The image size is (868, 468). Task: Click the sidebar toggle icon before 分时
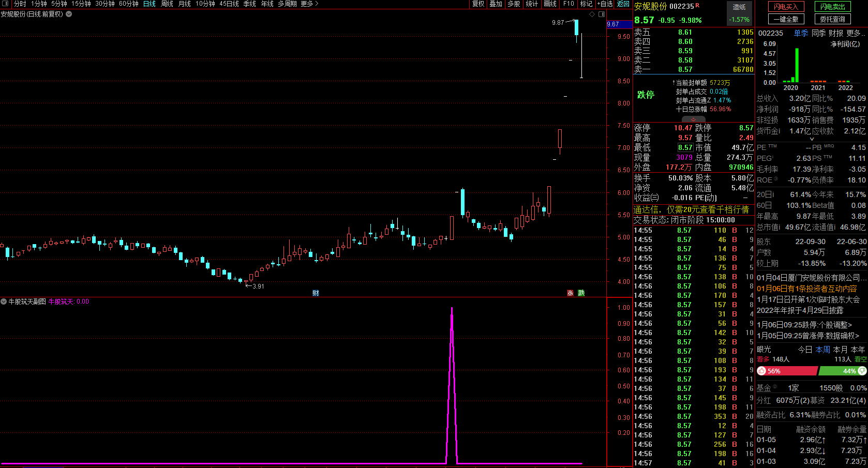coord(5,4)
